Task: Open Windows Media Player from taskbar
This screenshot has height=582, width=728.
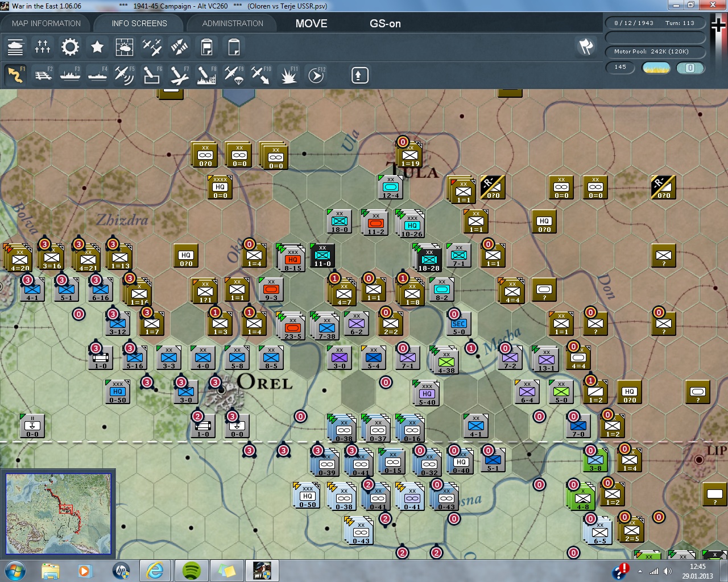Action: (x=85, y=571)
